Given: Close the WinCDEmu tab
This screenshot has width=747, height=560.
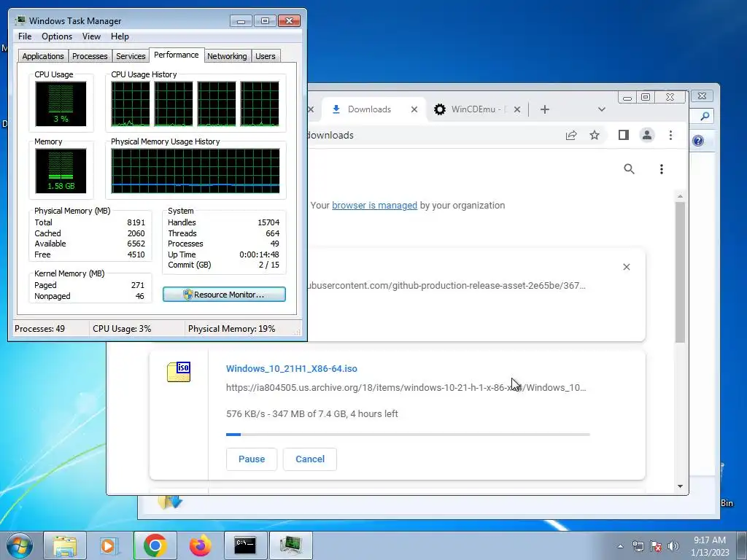Looking at the screenshot, I should point(517,109).
